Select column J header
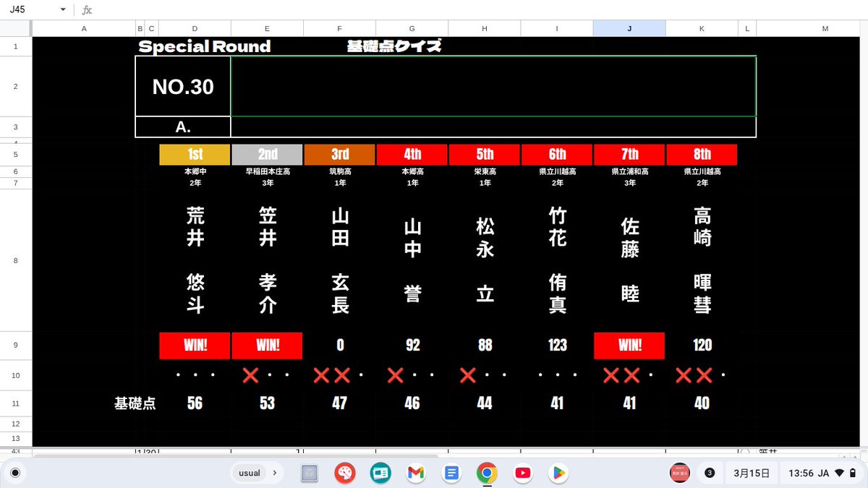Viewport: 868px width, 488px height. coord(629,28)
